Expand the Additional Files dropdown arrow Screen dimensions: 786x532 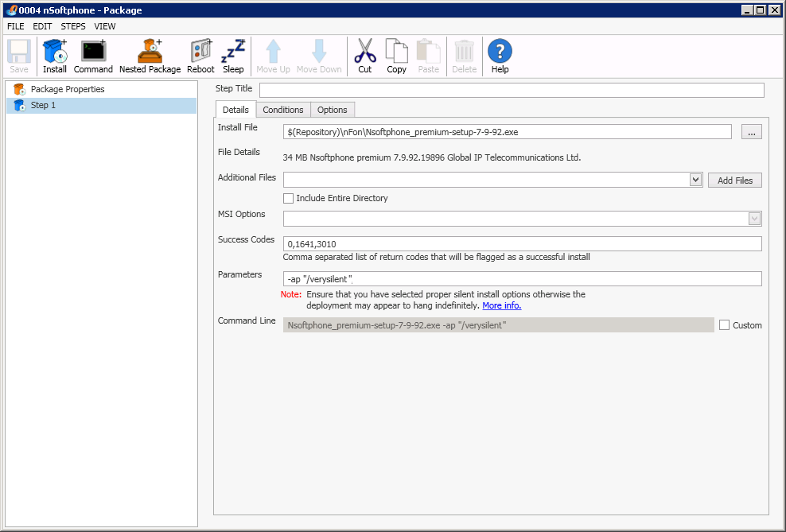coord(695,180)
